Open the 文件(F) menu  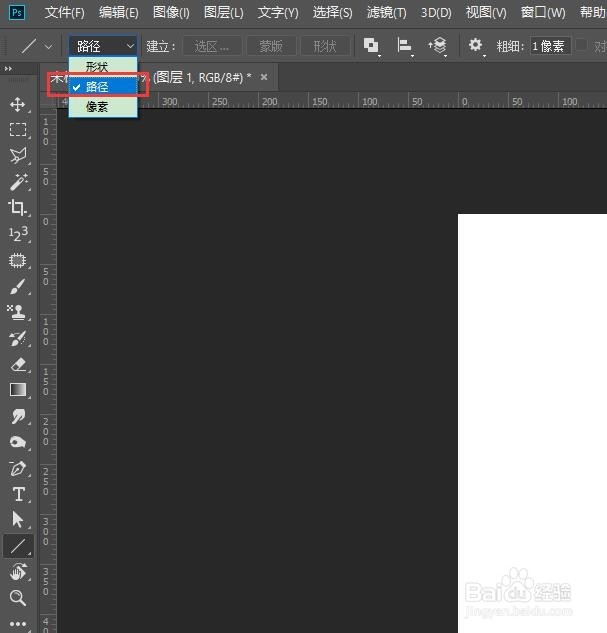coord(65,13)
